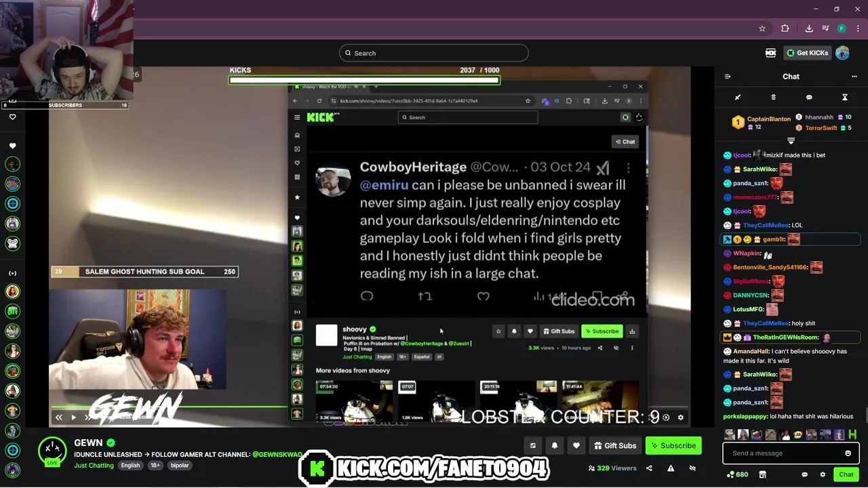
Task: Open the browser extensions puzzle icon
Action: click(x=785, y=28)
